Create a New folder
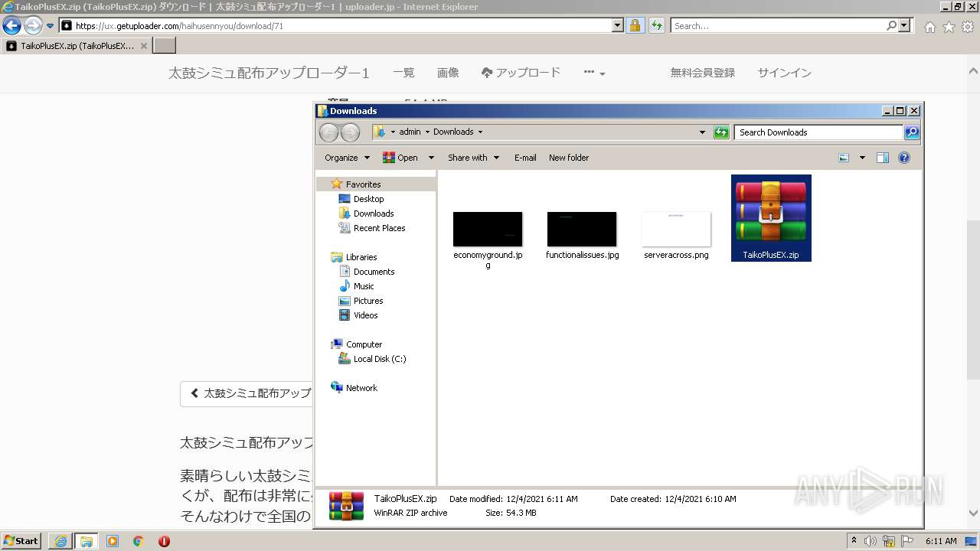Viewport: 980px width, 551px height. [x=569, y=158]
